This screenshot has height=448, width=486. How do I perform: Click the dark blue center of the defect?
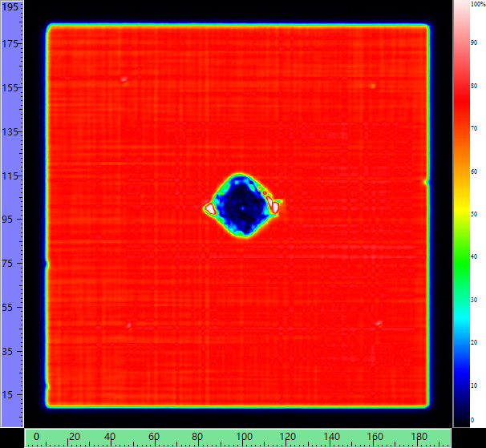pyautogui.click(x=241, y=207)
